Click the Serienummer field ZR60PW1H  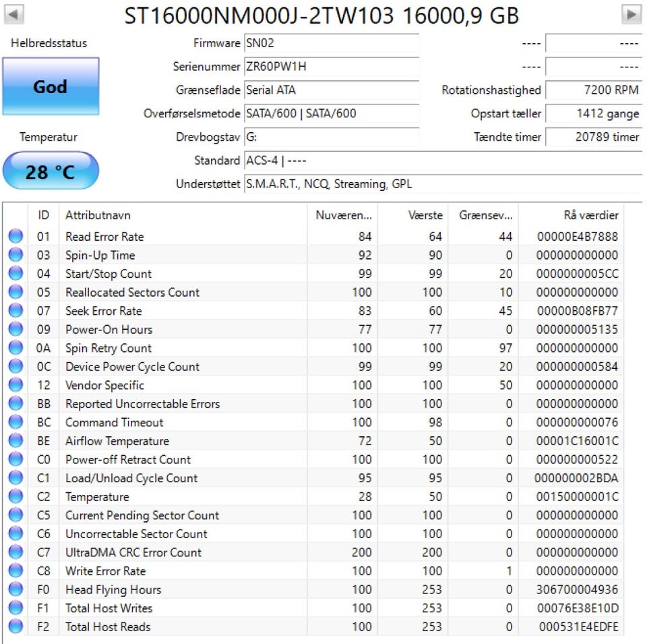330,67
